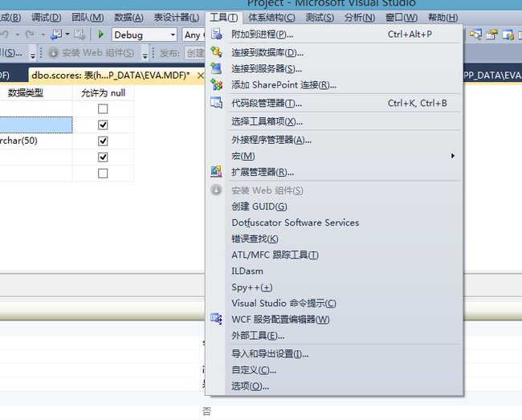Check the fifth row Allow Null checkbox

[x=103, y=173]
